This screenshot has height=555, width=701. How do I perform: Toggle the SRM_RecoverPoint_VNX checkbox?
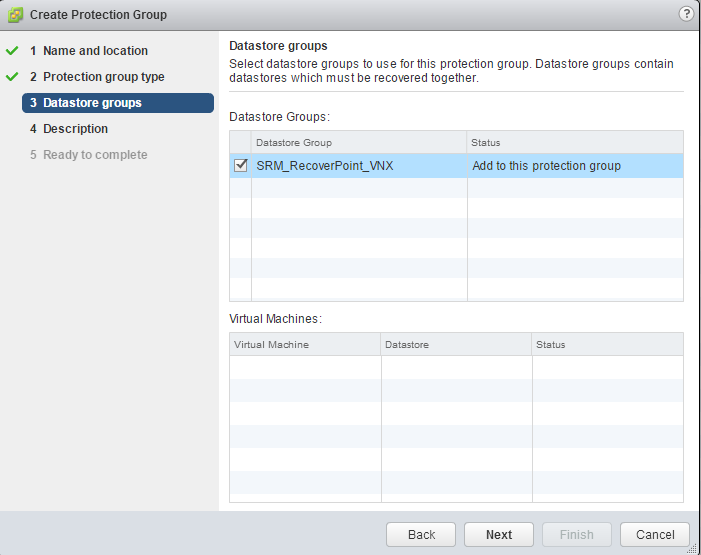pyautogui.click(x=240, y=166)
